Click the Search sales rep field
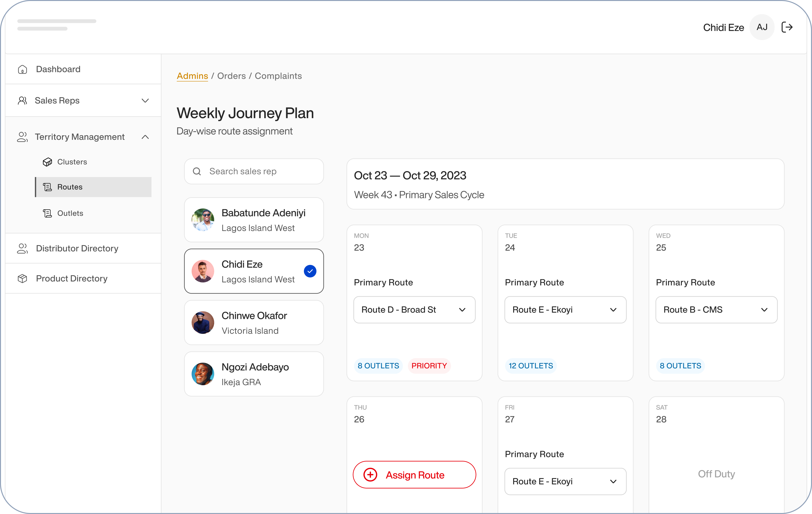Viewport: 812px width, 514px height. pyautogui.click(x=254, y=171)
